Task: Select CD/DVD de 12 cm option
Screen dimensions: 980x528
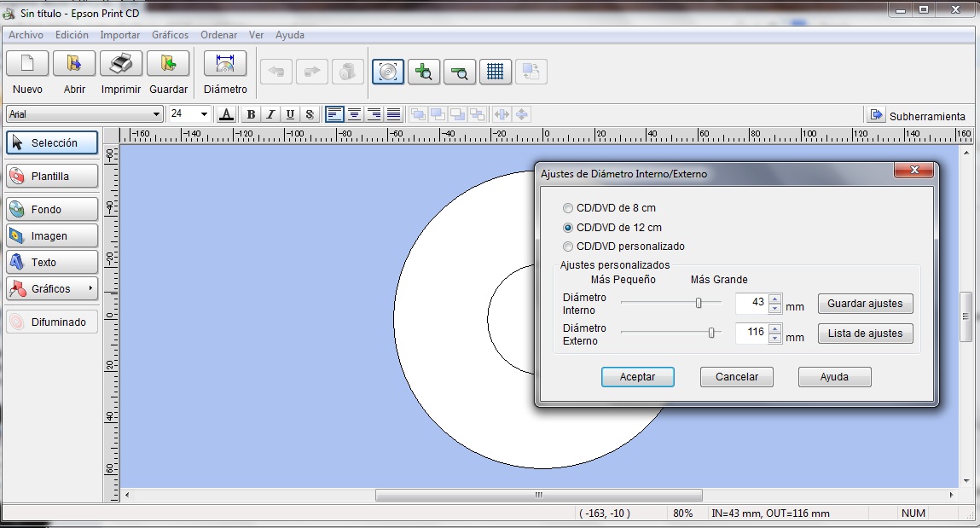Action: [567, 228]
